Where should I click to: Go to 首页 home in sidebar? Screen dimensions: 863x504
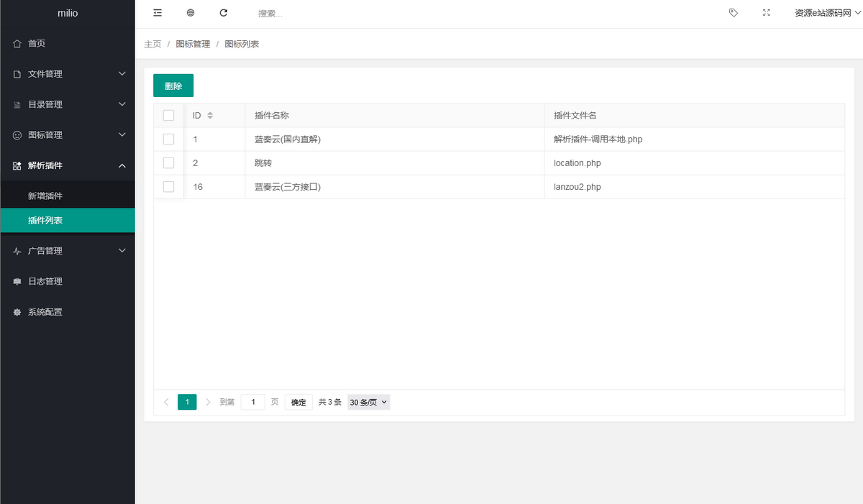(x=37, y=44)
